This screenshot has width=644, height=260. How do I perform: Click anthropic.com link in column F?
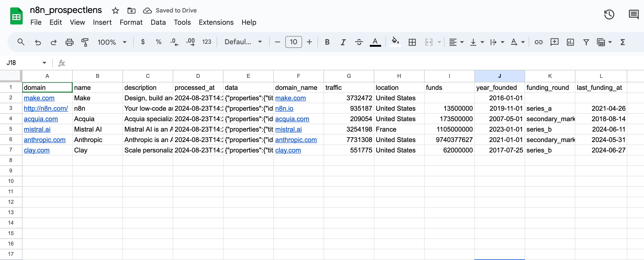coord(296,140)
